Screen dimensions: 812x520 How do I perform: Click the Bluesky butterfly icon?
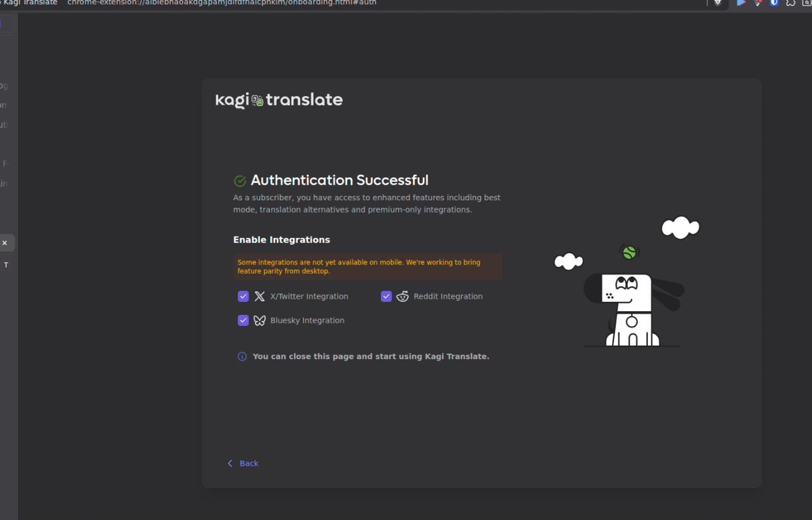click(260, 320)
